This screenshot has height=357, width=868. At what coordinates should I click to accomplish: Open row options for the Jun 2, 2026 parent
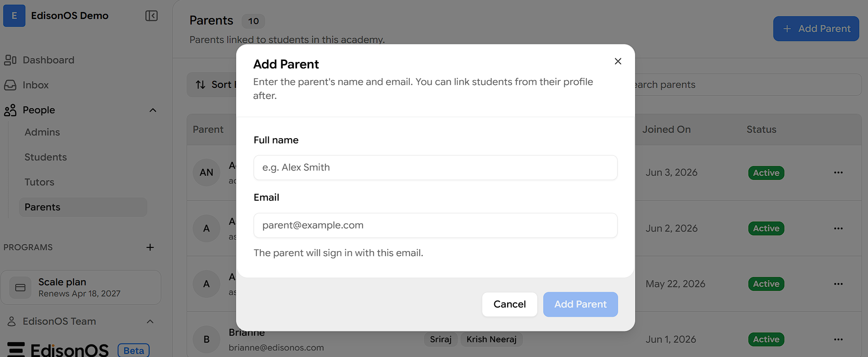click(x=838, y=228)
